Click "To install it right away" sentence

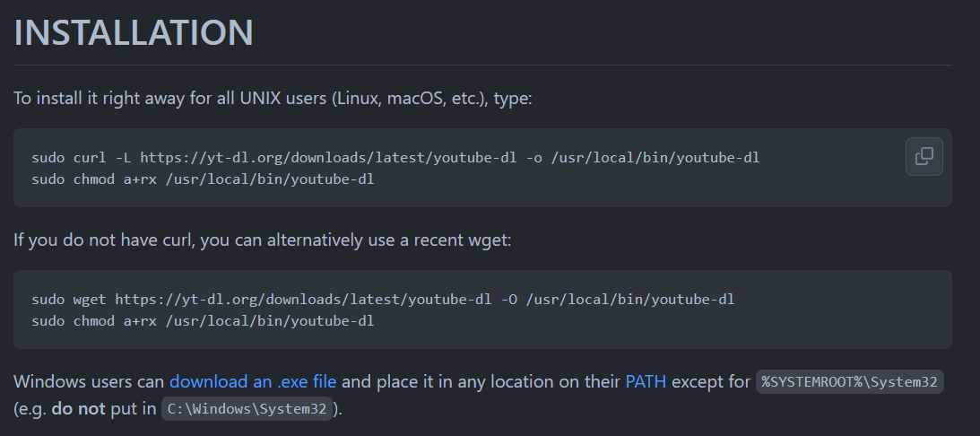273,99
